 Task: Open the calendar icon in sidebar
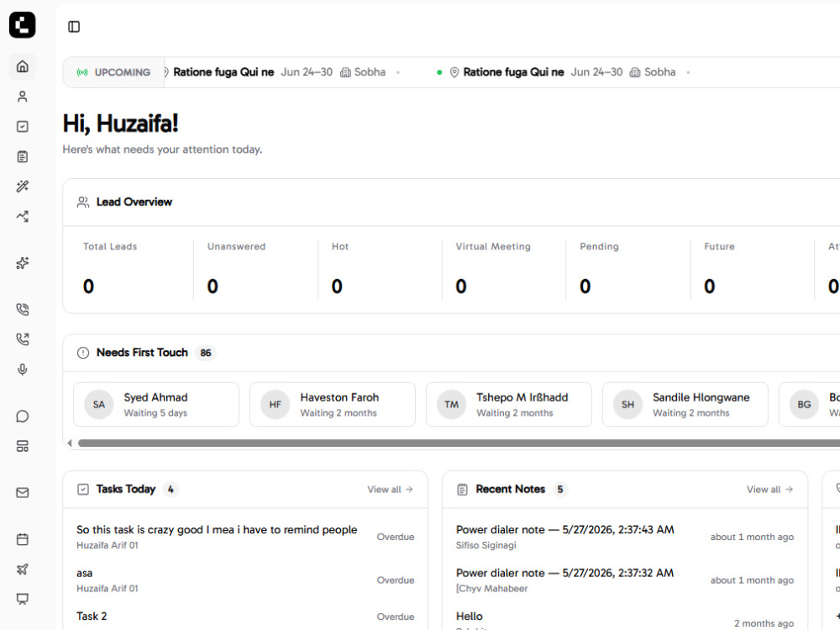(x=23, y=539)
